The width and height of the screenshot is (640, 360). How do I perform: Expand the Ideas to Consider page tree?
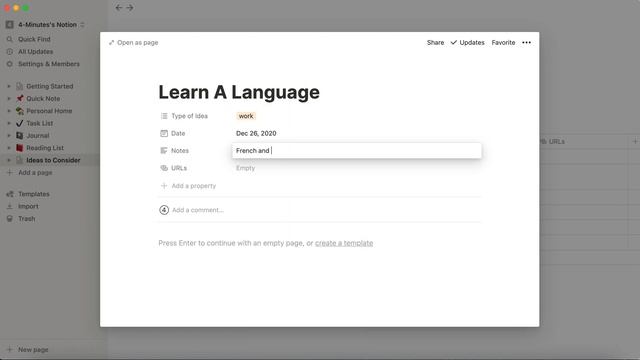click(9, 160)
